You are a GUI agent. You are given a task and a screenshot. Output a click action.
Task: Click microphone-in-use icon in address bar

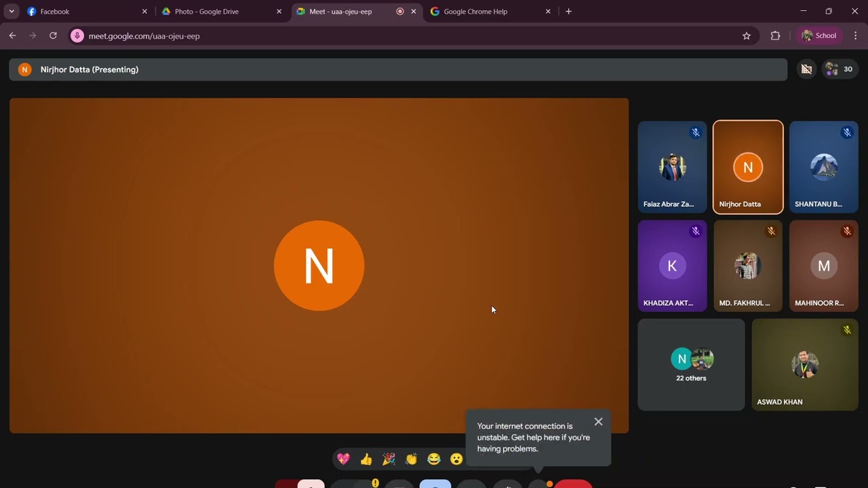(77, 36)
